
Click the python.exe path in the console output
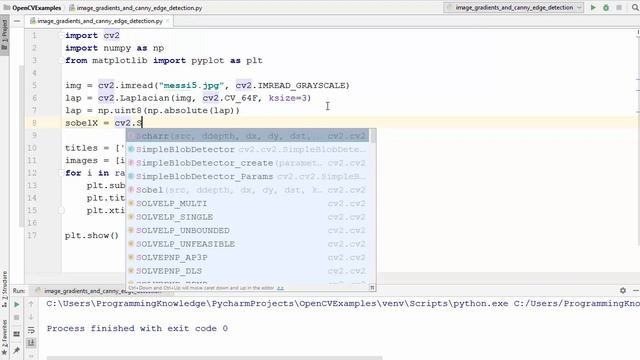pyautogui.click(x=277, y=304)
